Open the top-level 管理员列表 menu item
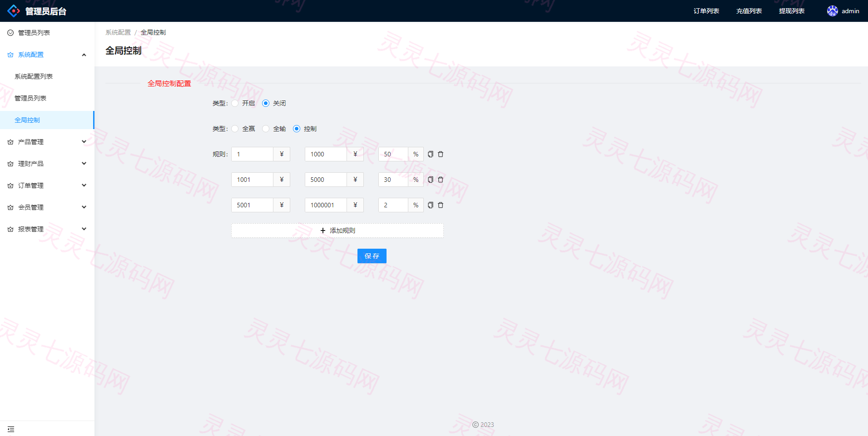The height and width of the screenshot is (436, 868). [x=47, y=33]
